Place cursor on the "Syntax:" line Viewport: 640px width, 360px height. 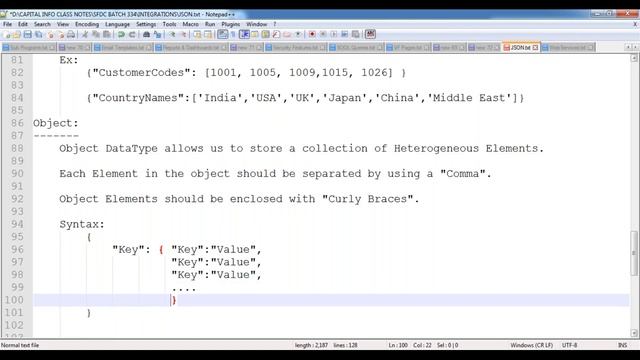point(82,224)
